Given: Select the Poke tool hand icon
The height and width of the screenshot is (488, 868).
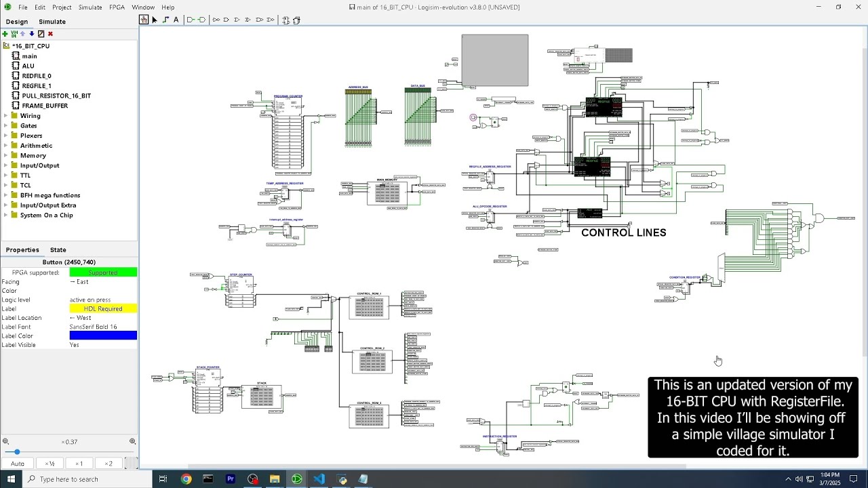Looking at the screenshot, I should pos(144,20).
